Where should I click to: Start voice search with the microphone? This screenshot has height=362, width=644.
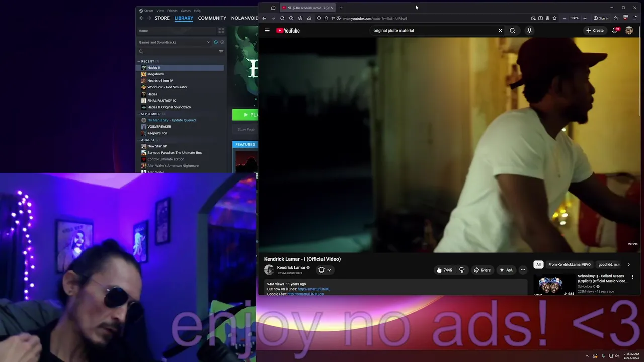coord(529,31)
